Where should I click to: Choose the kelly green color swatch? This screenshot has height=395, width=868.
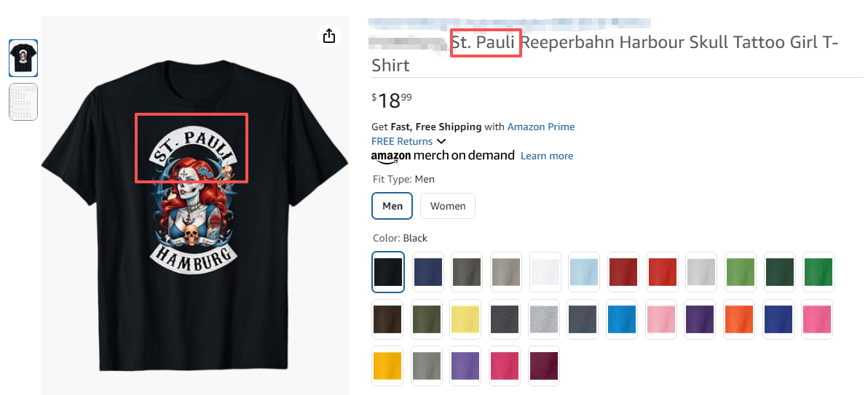pos(818,272)
